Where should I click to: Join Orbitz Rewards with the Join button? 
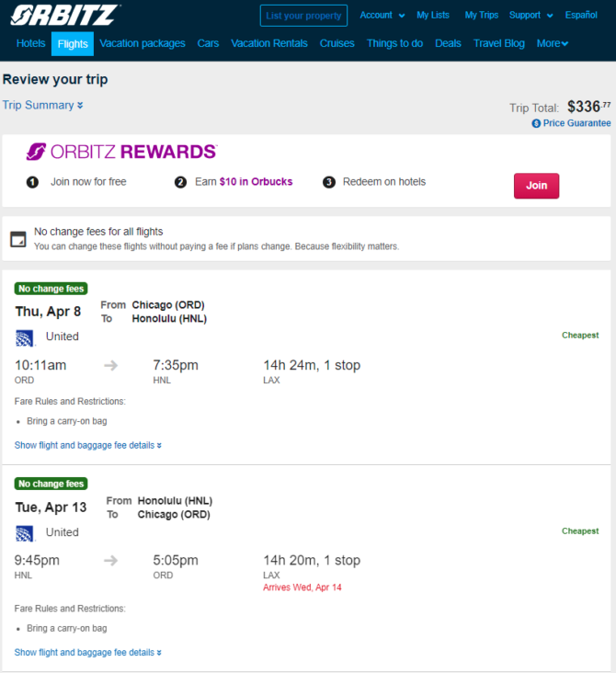tap(536, 186)
